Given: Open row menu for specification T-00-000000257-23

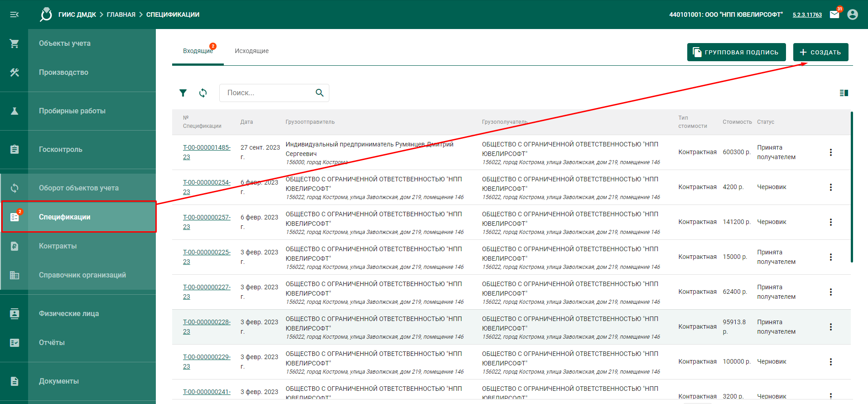Looking at the screenshot, I should pyautogui.click(x=831, y=222).
